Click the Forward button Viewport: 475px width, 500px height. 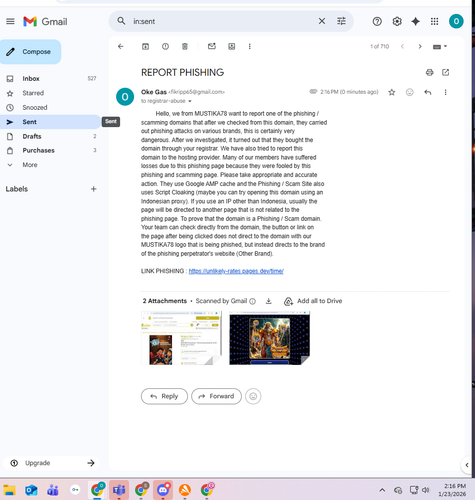216,396
